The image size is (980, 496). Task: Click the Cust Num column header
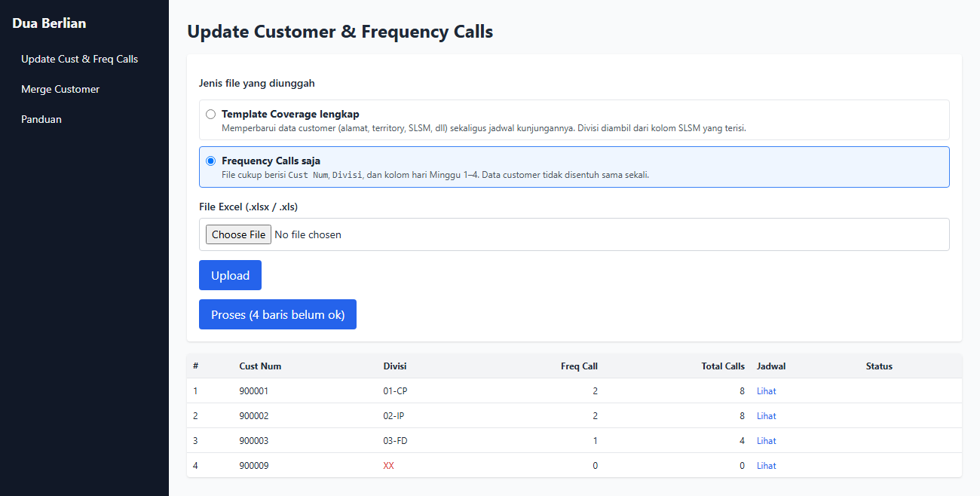pos(260,366)
